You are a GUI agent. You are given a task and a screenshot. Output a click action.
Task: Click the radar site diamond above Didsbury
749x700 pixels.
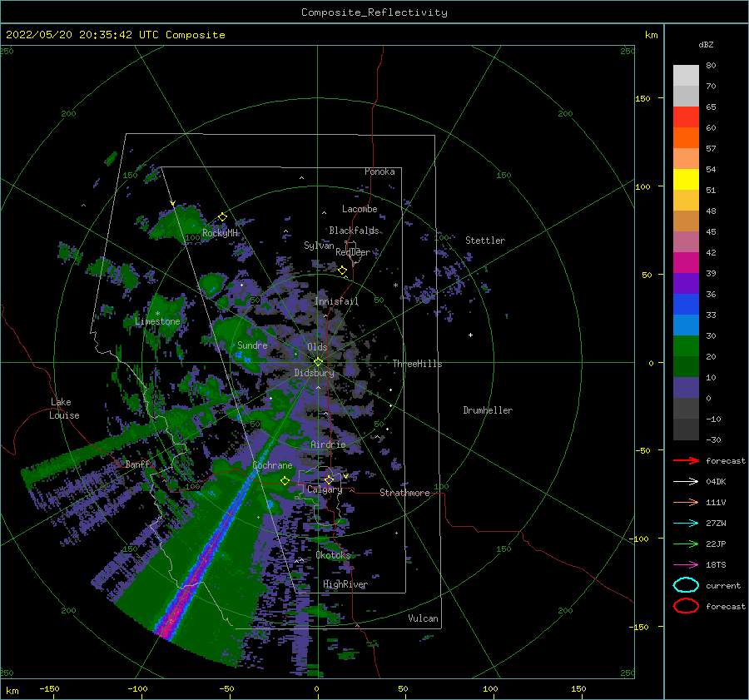(x=318, y=362)
